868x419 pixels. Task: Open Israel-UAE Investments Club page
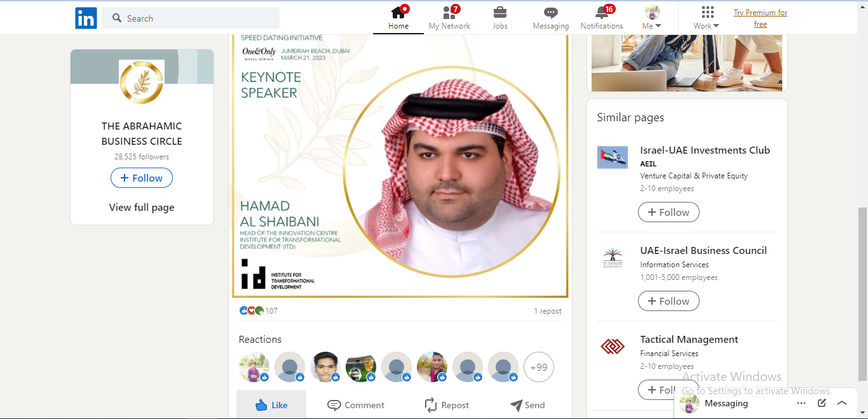[x=705, y=150]
